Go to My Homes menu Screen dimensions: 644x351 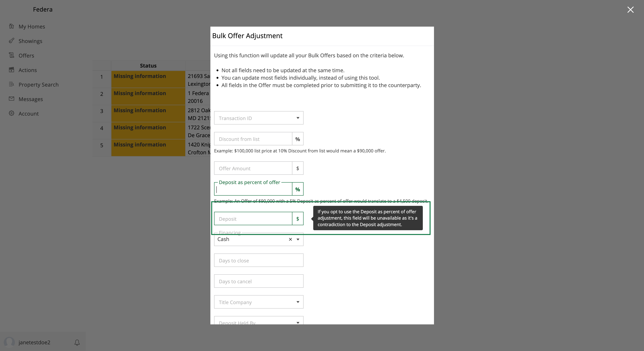[x=32, y=26]
